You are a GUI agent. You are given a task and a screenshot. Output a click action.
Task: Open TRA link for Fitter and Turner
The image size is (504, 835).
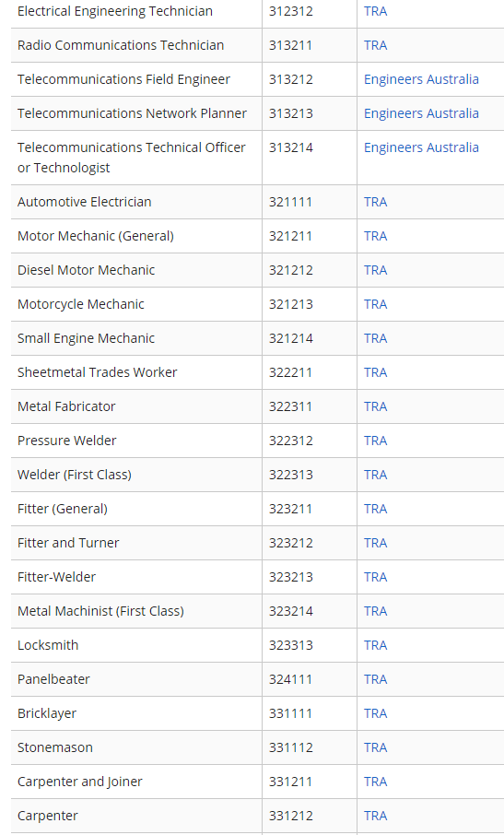point(375,543)
